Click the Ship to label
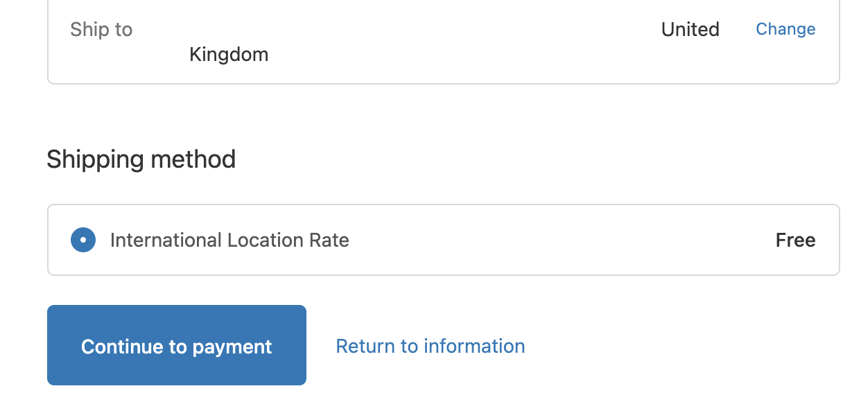This screenshot has width=868, height=420. [101, 30]
